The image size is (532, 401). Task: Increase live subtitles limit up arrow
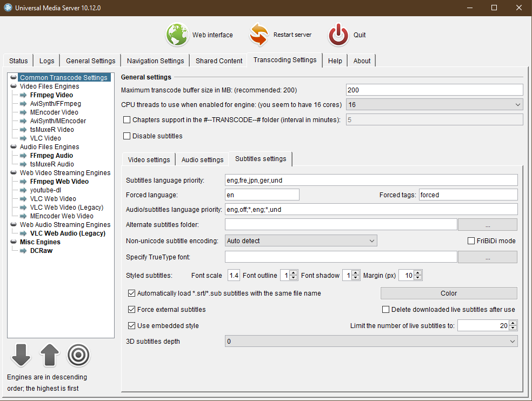coord(513,323)
